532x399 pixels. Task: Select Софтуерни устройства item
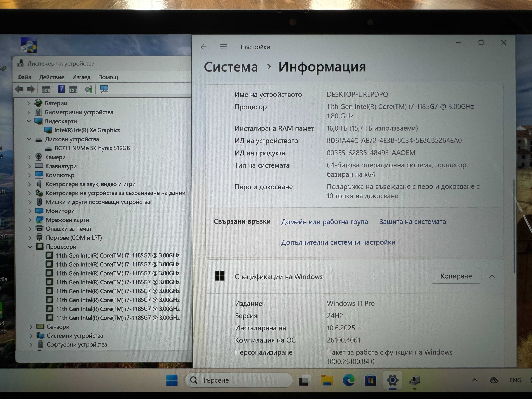(x=77, y=345)
